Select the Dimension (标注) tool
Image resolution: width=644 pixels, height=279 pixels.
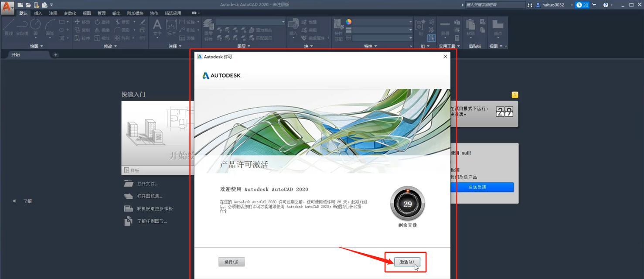pos(171,27)
